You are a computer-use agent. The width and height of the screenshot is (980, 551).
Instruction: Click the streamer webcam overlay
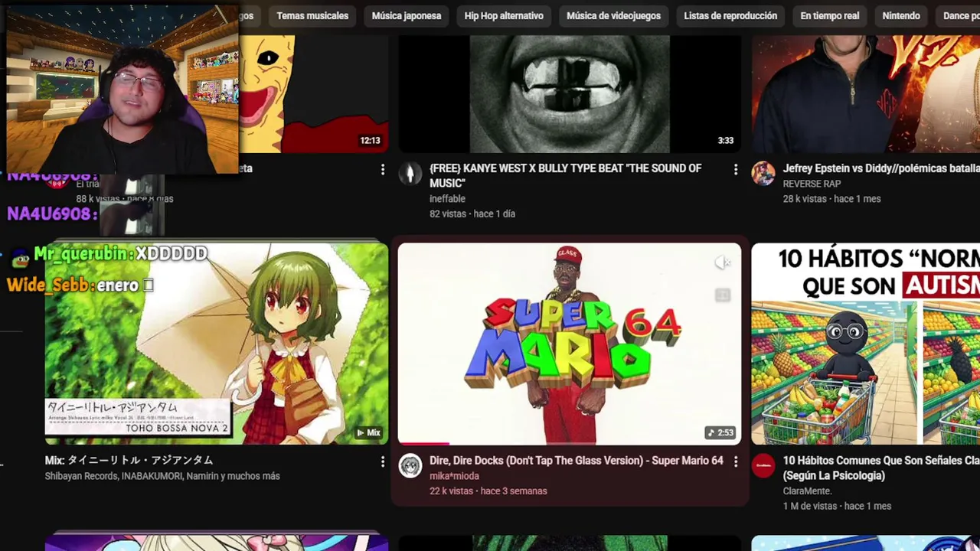(122, 90)
